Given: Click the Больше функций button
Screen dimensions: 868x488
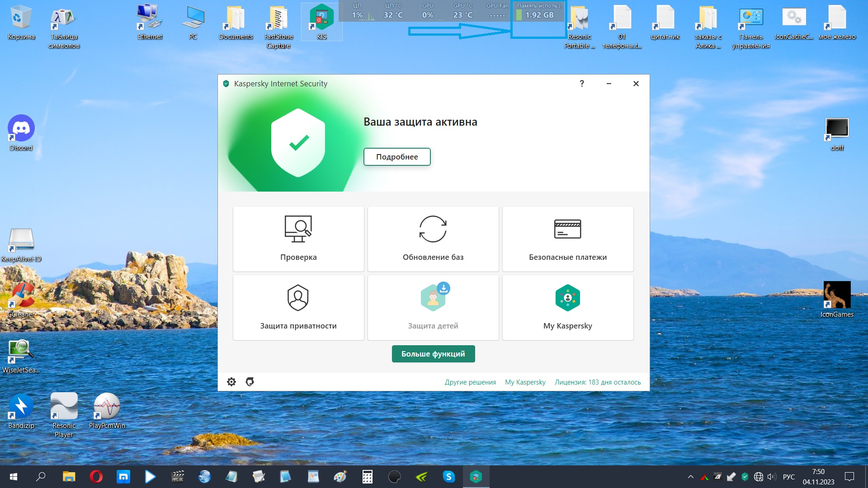Looking at the screenshot, I should (x=433, y=354).
